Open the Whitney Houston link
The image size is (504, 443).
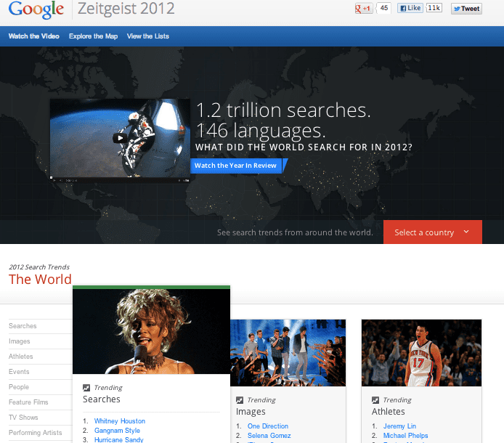coord(120,420)
